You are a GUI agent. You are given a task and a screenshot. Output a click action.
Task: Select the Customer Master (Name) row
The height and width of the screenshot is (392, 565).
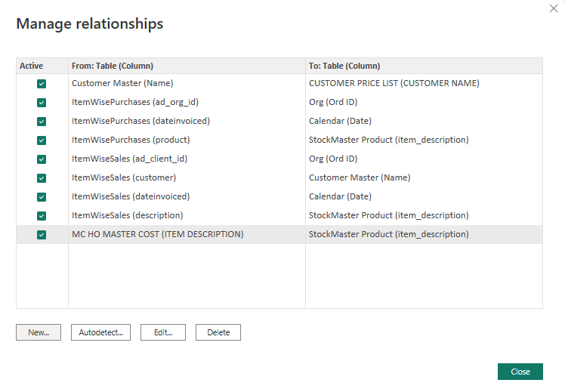279,83
